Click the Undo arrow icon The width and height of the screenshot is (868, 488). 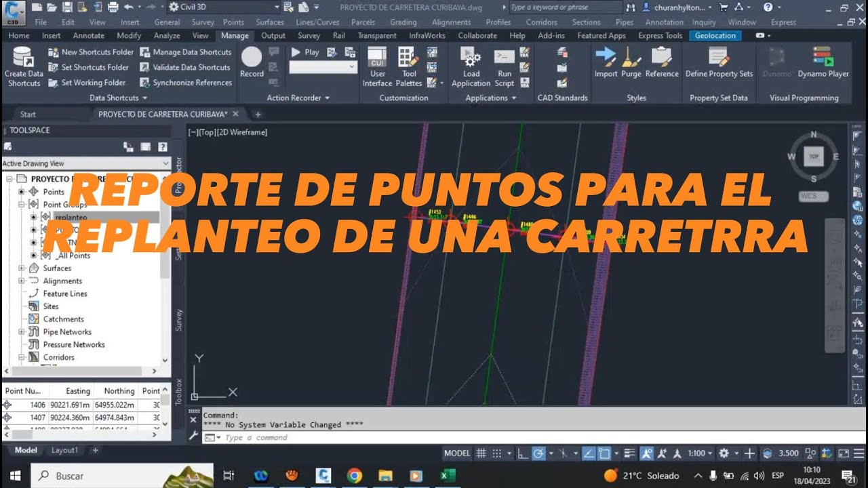128,7
